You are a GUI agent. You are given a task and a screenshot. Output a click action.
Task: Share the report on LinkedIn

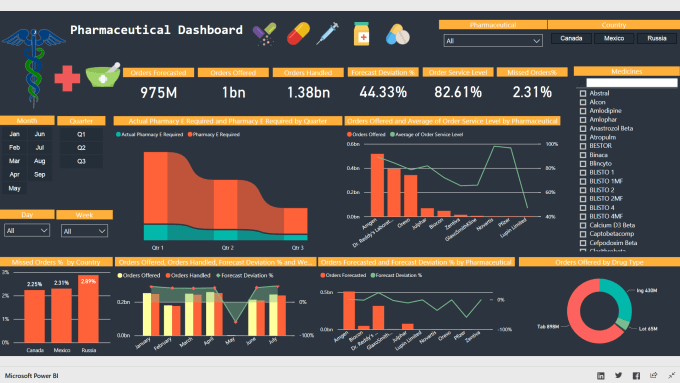(x=601, y=376)
